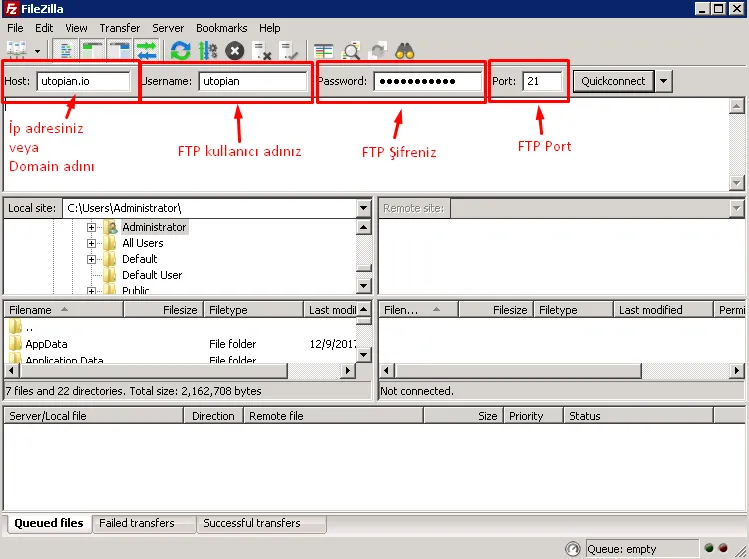Expand the Public folder node
749x559 pixels.
91,290
